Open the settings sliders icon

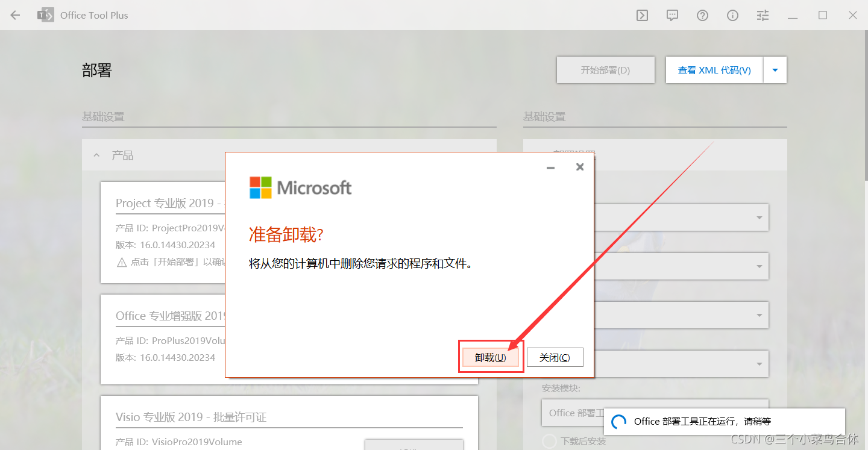pyautogui.click(x=763, y=15)
